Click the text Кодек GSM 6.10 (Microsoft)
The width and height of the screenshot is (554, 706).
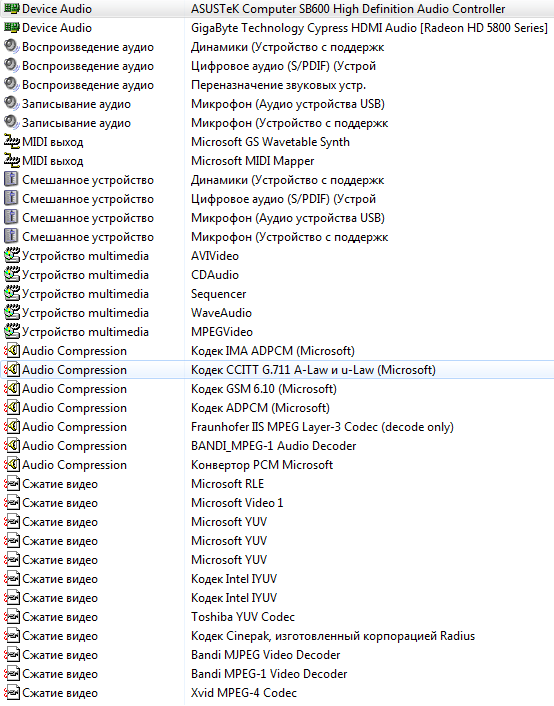(x=264, y=389)
